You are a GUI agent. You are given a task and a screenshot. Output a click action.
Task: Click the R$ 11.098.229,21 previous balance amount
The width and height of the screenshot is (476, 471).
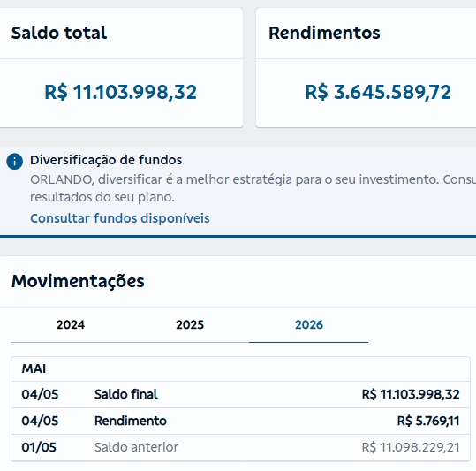point(411,447)
